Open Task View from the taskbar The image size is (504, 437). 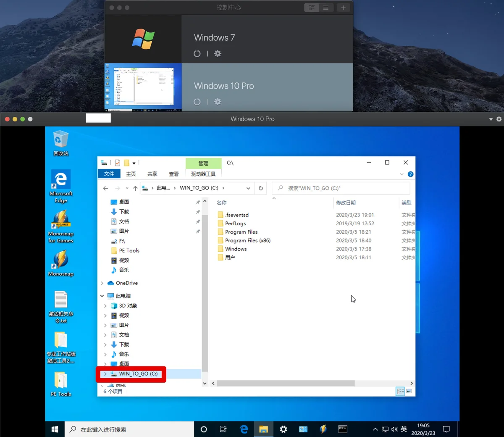(x=223, y=429)
